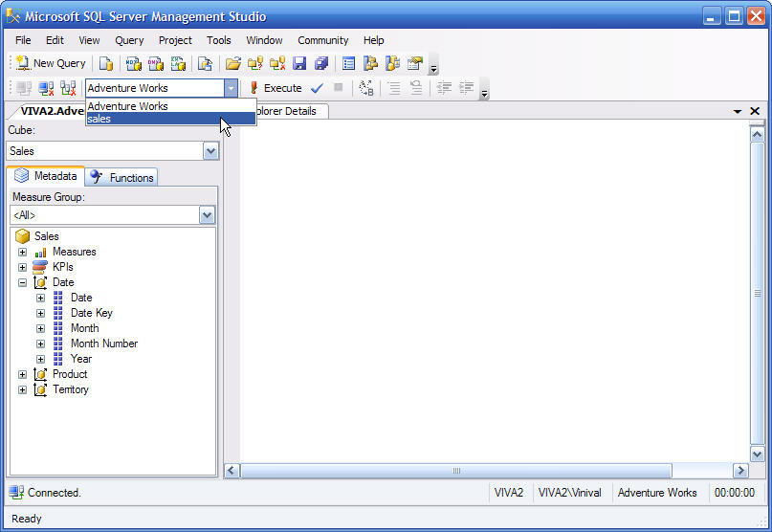Click the Connect icon on query toolbar
Viewport: 772px width, 532px height.
[x=23, y=88]
